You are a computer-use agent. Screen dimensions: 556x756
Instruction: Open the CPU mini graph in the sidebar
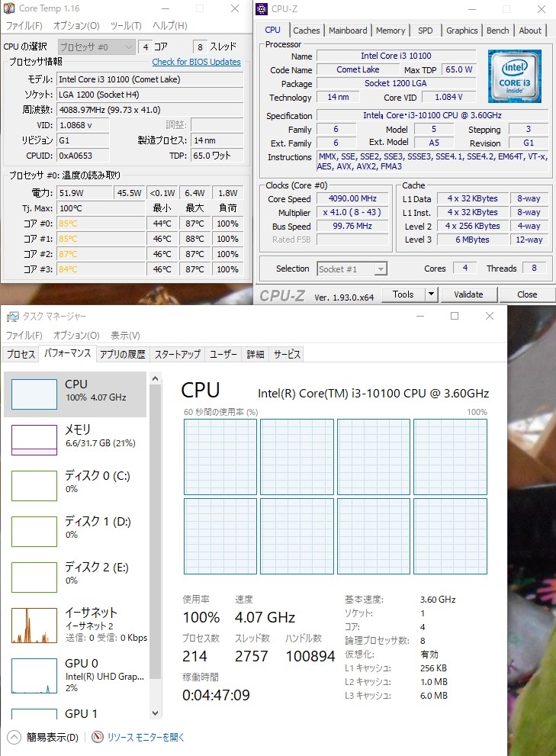[x=34, y=394]
